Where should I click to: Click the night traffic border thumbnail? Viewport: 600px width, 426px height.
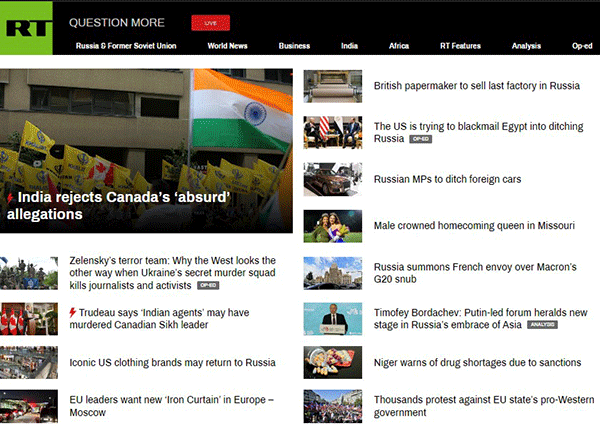click(29, 406)
